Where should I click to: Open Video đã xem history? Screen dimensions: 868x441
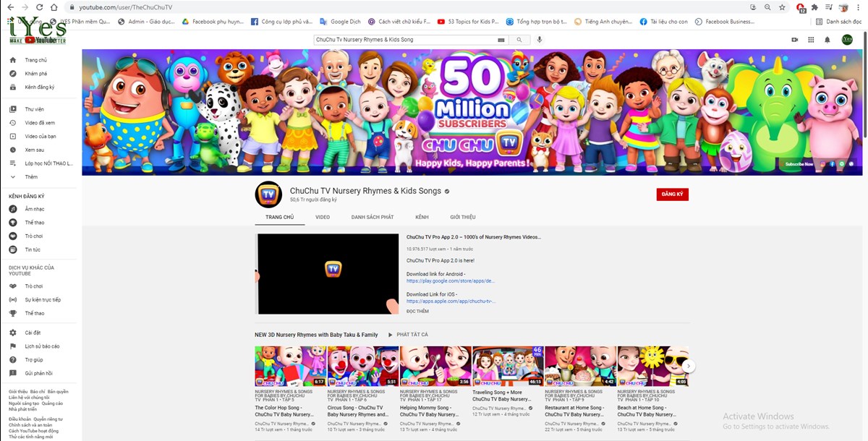click(39, 123)
